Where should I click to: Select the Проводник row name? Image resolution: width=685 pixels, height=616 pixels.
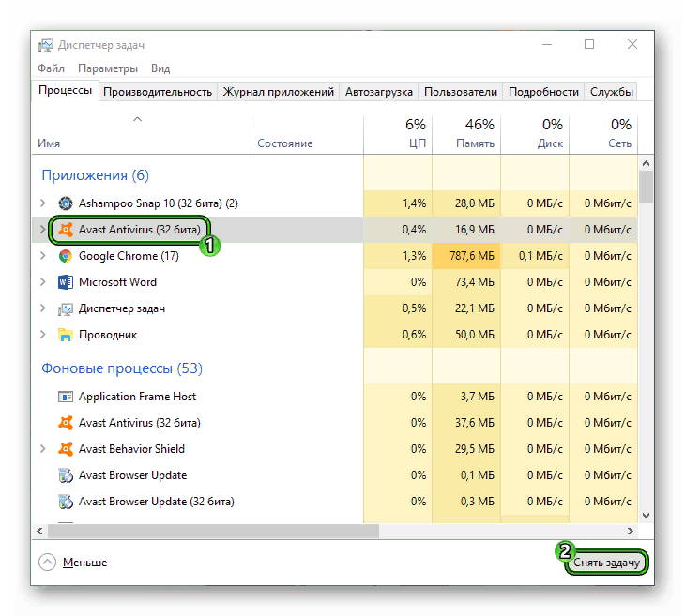(x=108, y=335)
